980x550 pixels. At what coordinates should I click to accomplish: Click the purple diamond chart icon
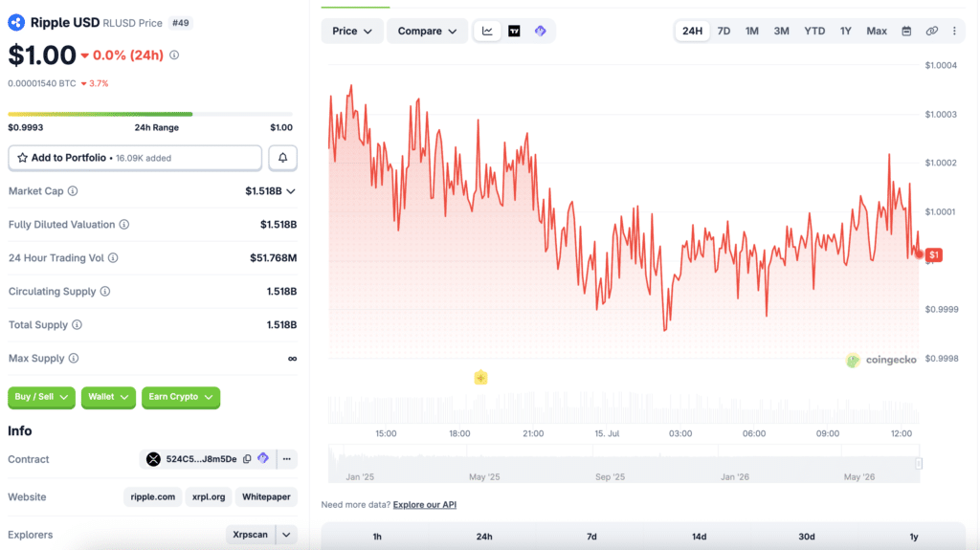pyautogui.click(x=541, y=31)
